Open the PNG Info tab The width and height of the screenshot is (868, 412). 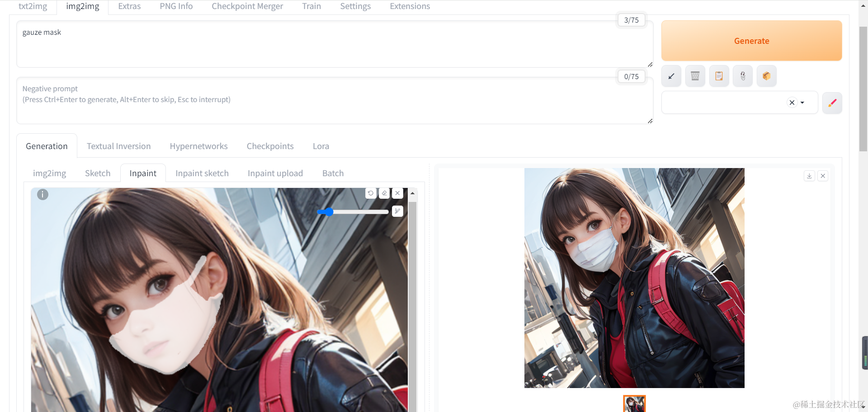[x=176, y=6]
